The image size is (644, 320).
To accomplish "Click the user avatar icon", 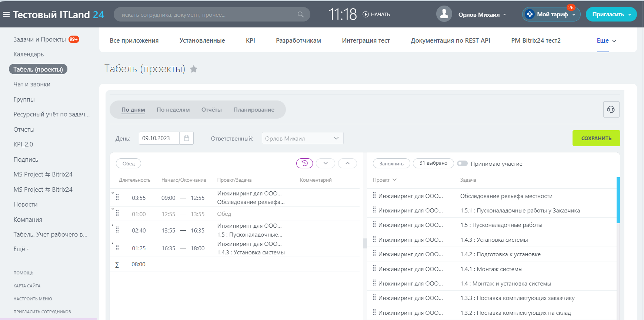I will click(444, 14).
